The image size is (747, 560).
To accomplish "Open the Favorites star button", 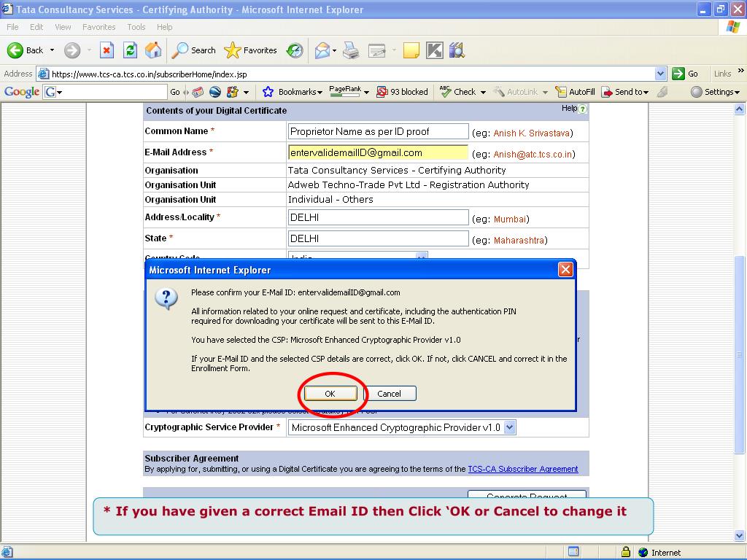I will tap(250, 50).
